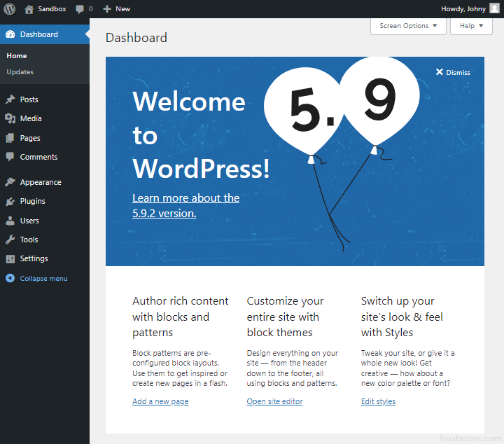The width and height of the screenshot is (504, 444).
Task: Open the Posts pushpin icon menu
Action: [x=10, y=99]
